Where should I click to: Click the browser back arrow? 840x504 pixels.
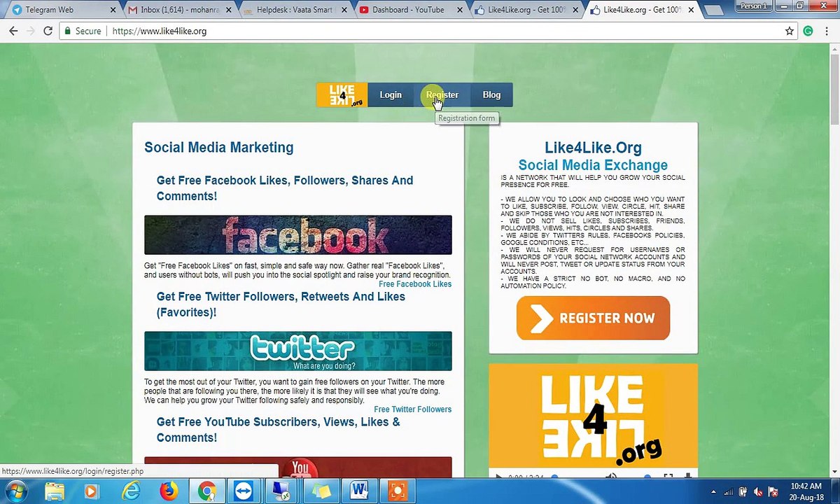pos(13,31)
